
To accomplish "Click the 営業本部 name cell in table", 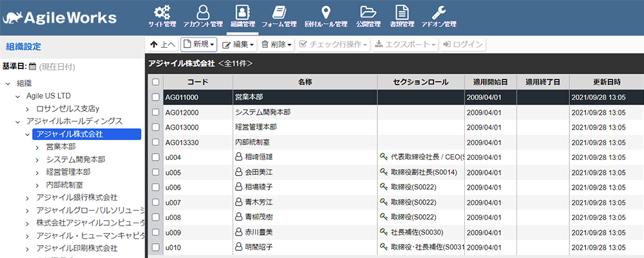I will pyautogui.click(x=305, y=97).
